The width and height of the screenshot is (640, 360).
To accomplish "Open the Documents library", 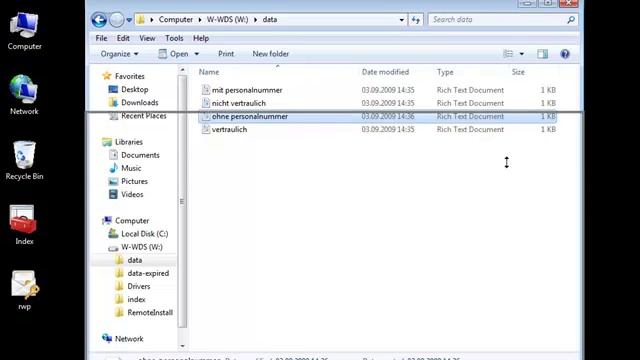I will (x=140, y=155).
